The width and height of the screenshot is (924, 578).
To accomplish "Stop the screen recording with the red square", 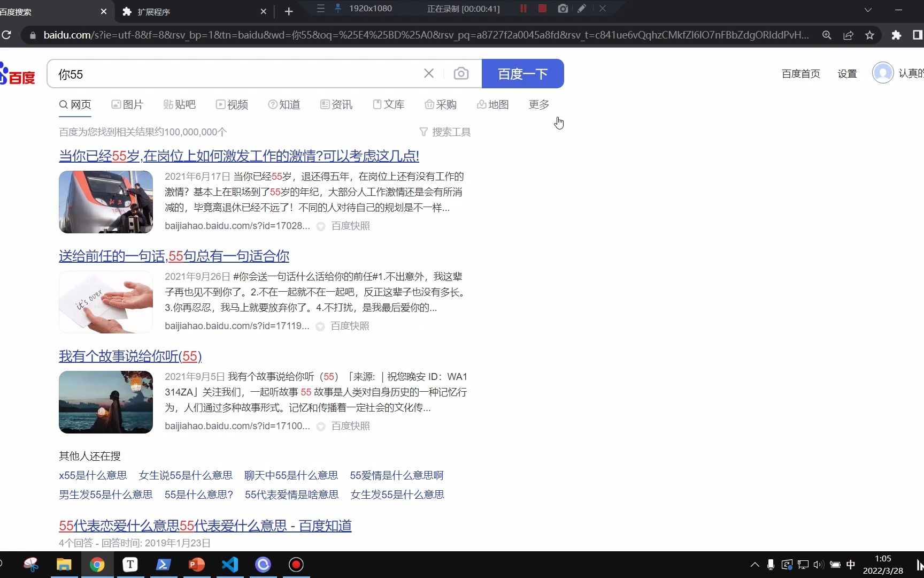I will pos(542,9).
